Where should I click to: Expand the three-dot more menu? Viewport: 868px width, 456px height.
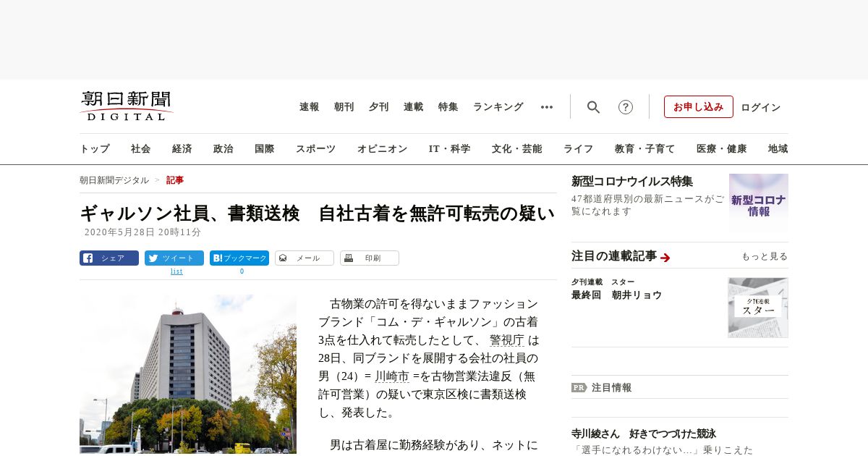point(547,107)
